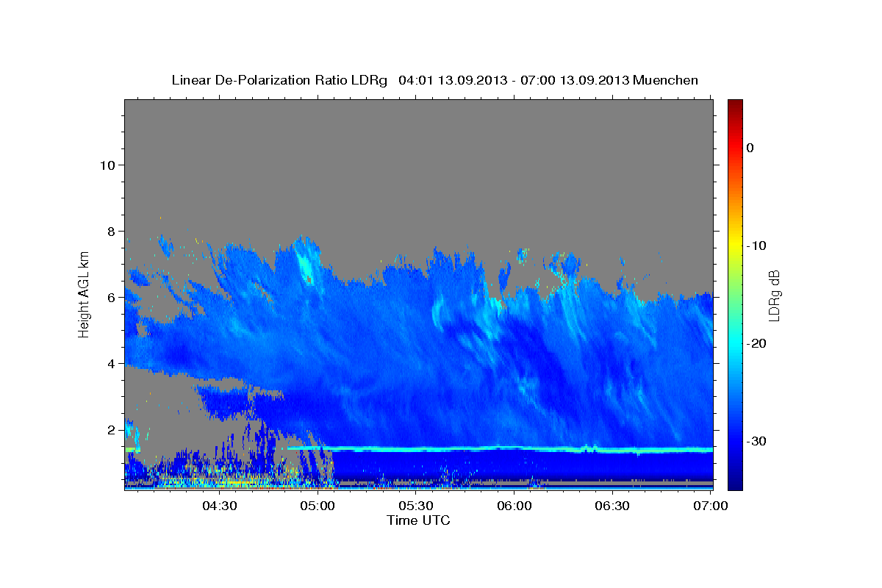Screen dimensions: 882x588
Task: Click the 05:00 time tick label
Action: tap(318, 506)
